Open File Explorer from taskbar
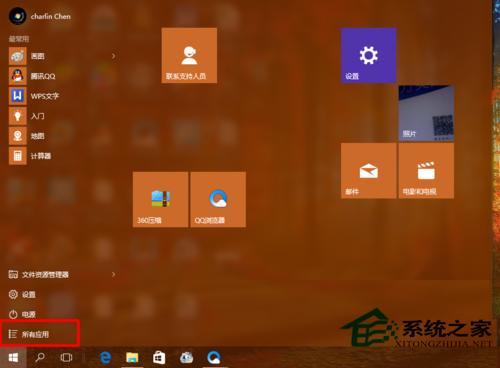Viewport: 500px width, 368px height. tap(132, 358)
